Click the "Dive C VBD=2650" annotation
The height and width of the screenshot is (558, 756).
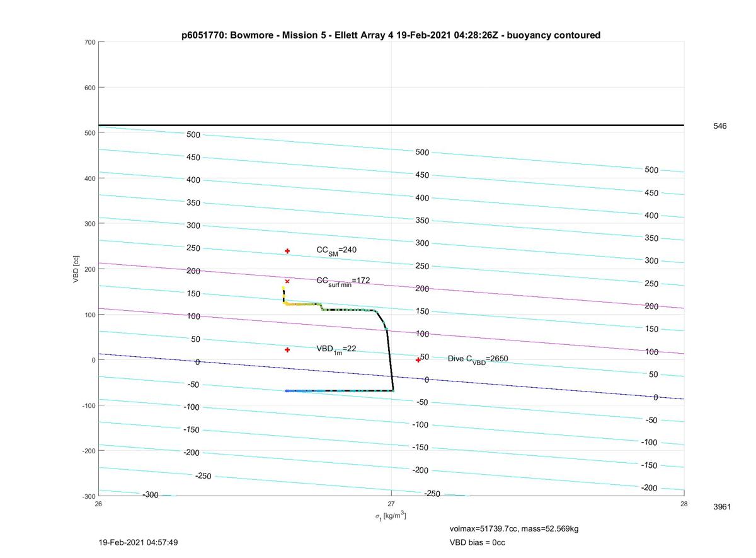point(478,359)
